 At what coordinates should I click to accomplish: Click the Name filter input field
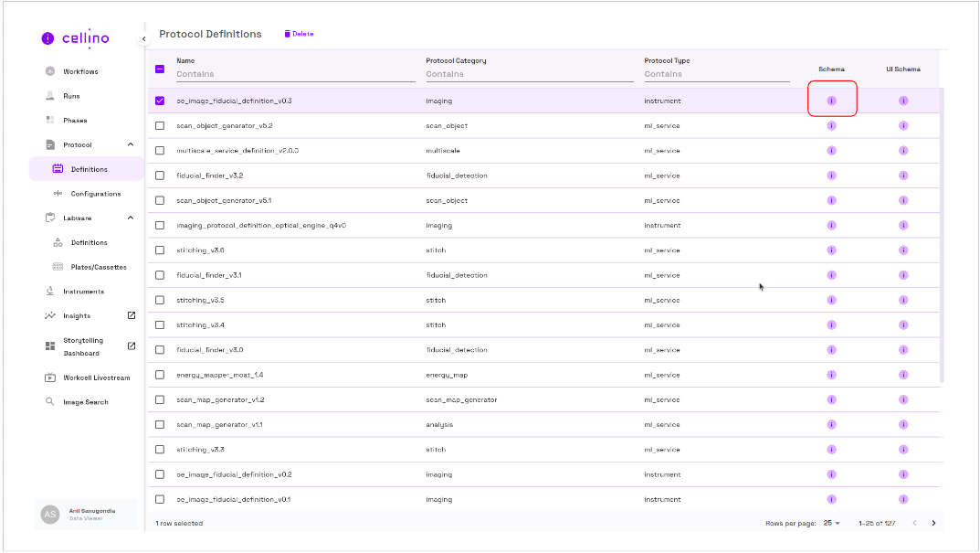pyautogui.click(x=296, y=74)
